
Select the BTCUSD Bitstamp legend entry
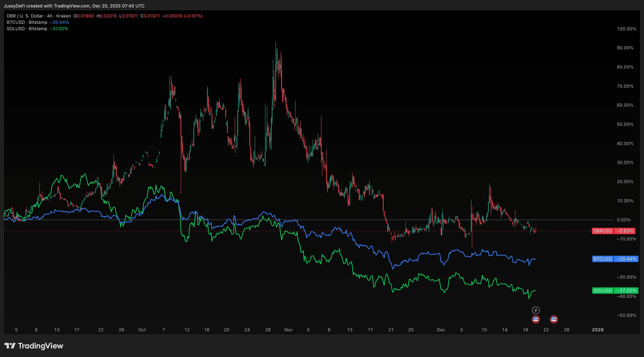click(27, 22)
